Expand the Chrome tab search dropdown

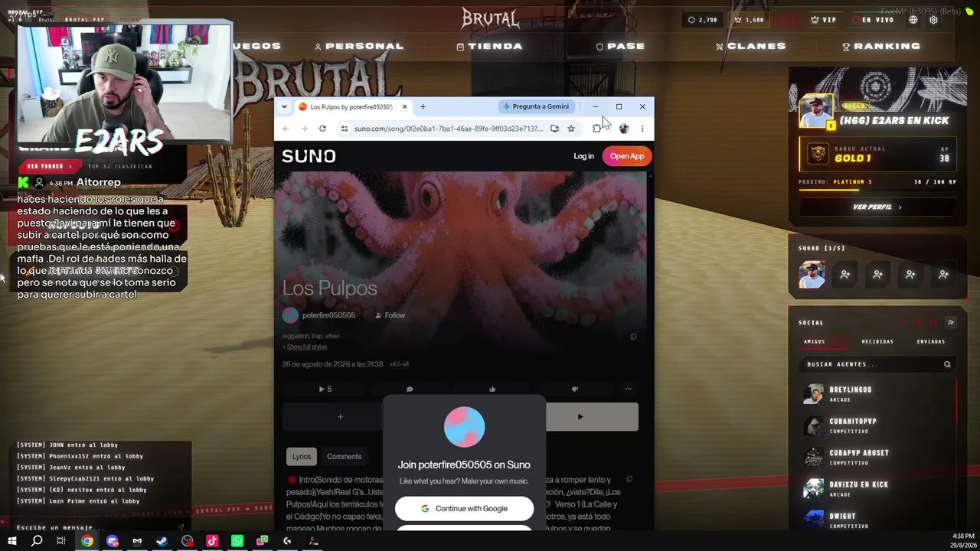point(284,106)
